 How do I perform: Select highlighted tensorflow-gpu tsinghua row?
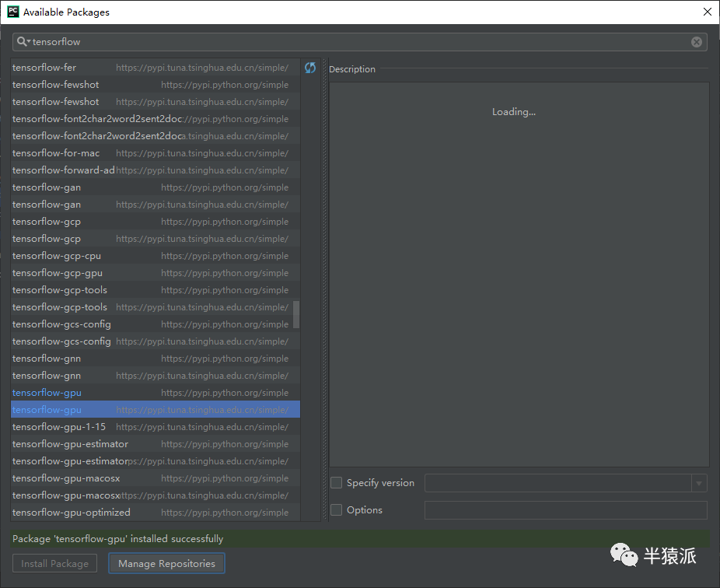tap(156, 410)
